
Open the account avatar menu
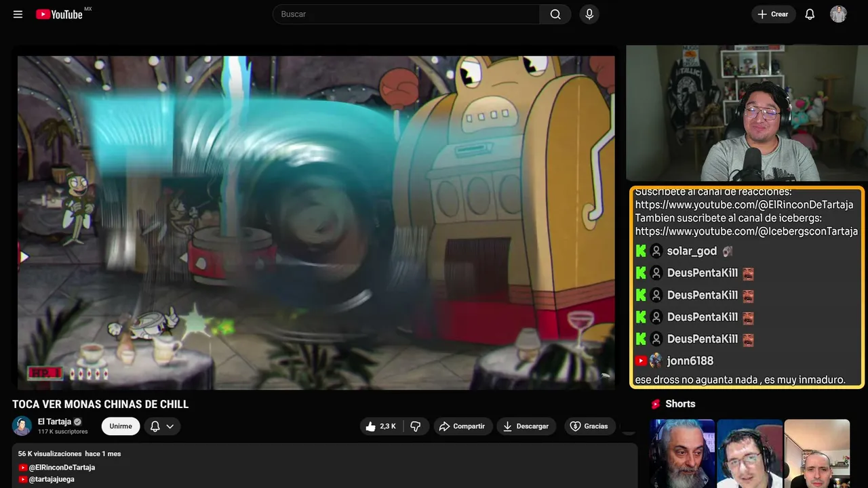tap(838, 14)
